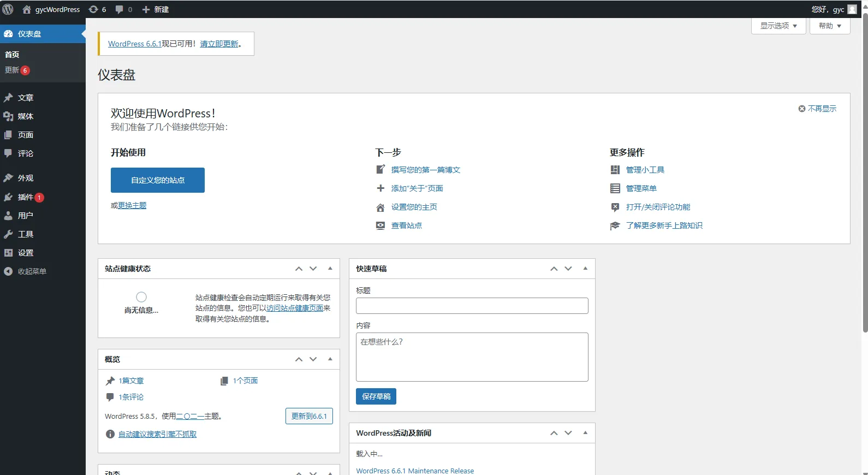Click the 自定义您的站点 button

[158, 180]
